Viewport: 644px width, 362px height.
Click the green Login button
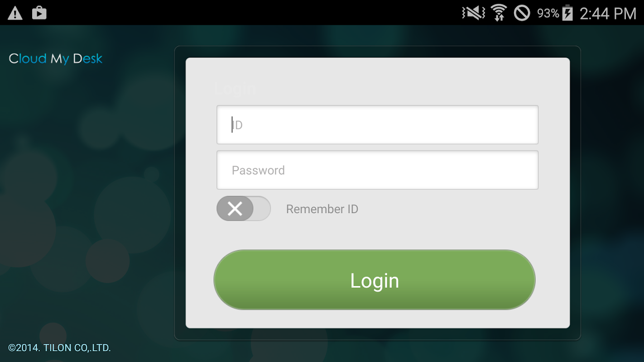(375, 280)
